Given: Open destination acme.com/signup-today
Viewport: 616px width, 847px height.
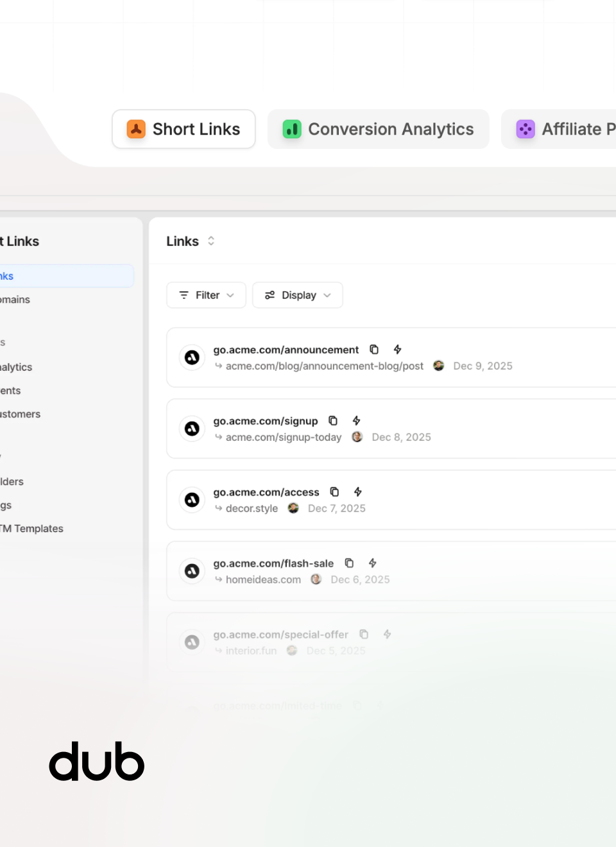Looking at the screenshot, I should pyautogui.click(x=284, y=437).
